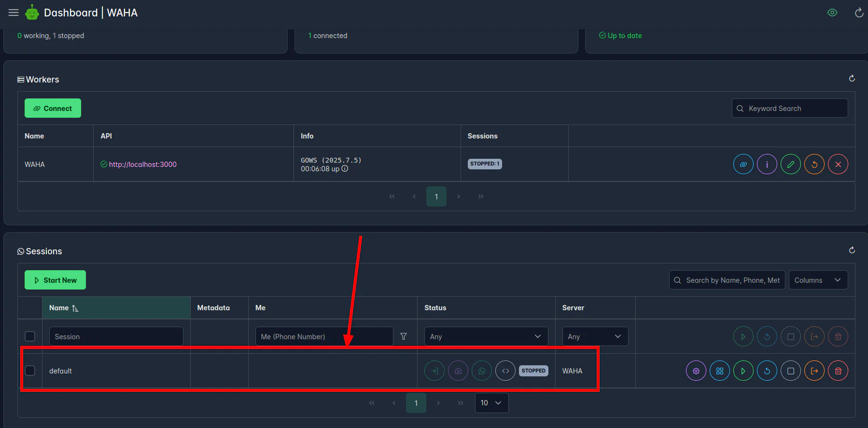868x428 pixels.
Task: Go to first page of Sessions table
Action: (x=372, y=403)
